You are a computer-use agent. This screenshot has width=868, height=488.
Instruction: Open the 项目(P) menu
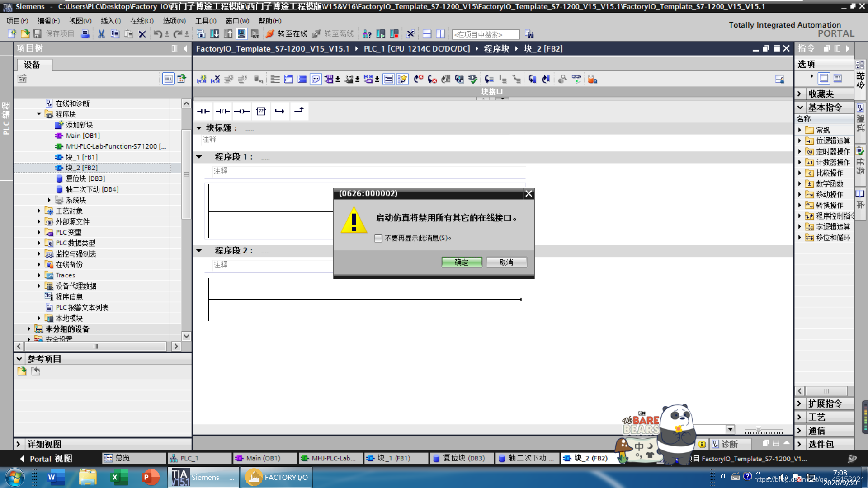(17, 21)
